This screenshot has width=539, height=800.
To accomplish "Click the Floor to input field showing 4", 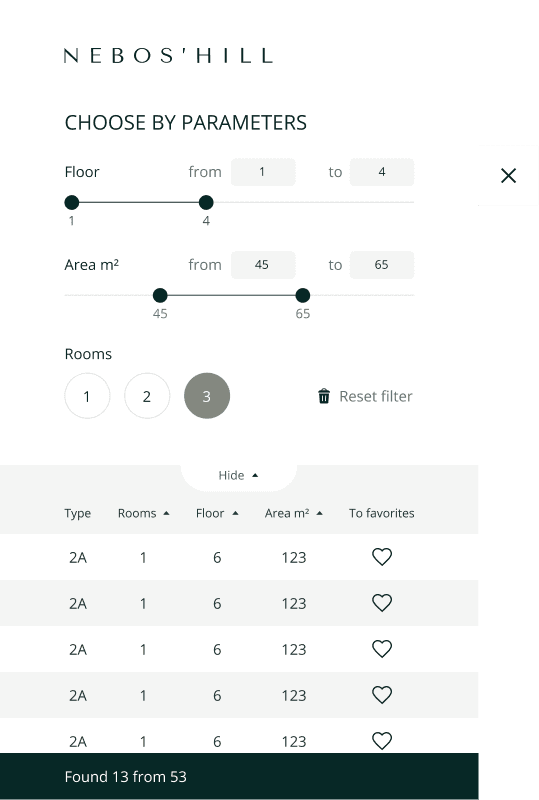I will pyautogui.click(x=382, y=172).
